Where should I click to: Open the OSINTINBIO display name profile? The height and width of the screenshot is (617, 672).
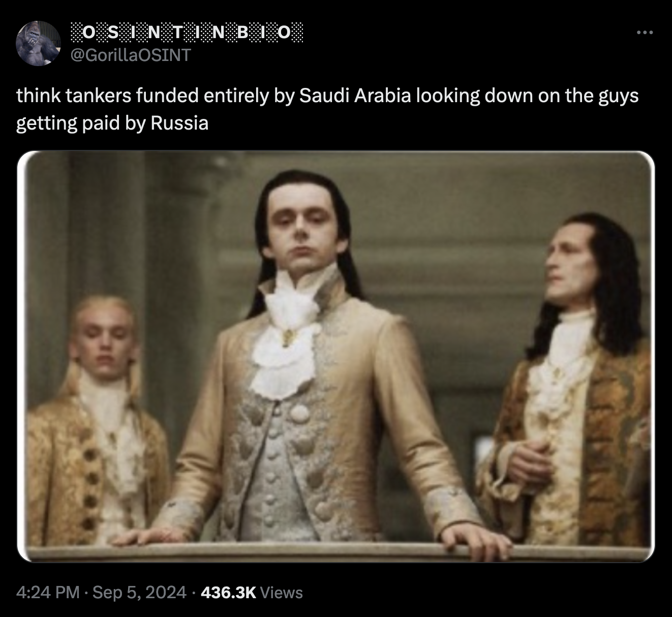coord(186,34)
